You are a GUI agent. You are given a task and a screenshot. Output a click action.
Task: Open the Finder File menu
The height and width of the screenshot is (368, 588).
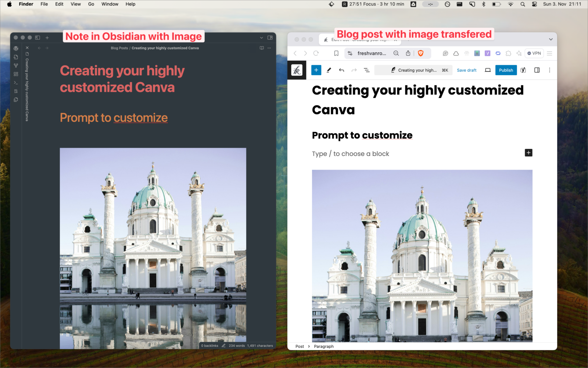coord(44,4)
